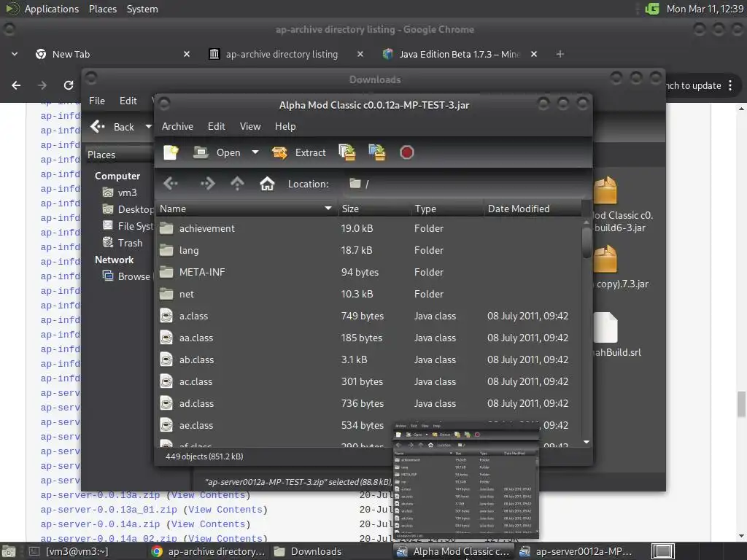Select the lang folder
The width and height of the screenshot is (747, 560).
(x=368, y=251)
